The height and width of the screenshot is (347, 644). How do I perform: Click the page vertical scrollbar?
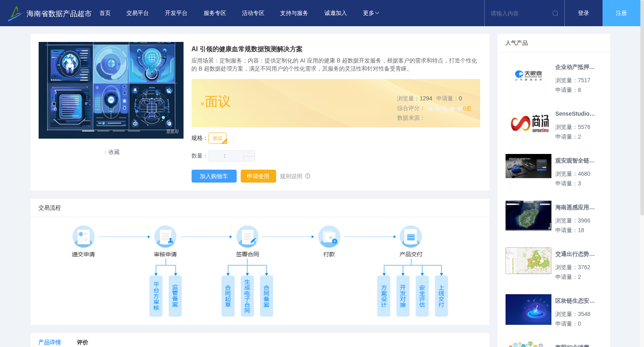[642, 108]
